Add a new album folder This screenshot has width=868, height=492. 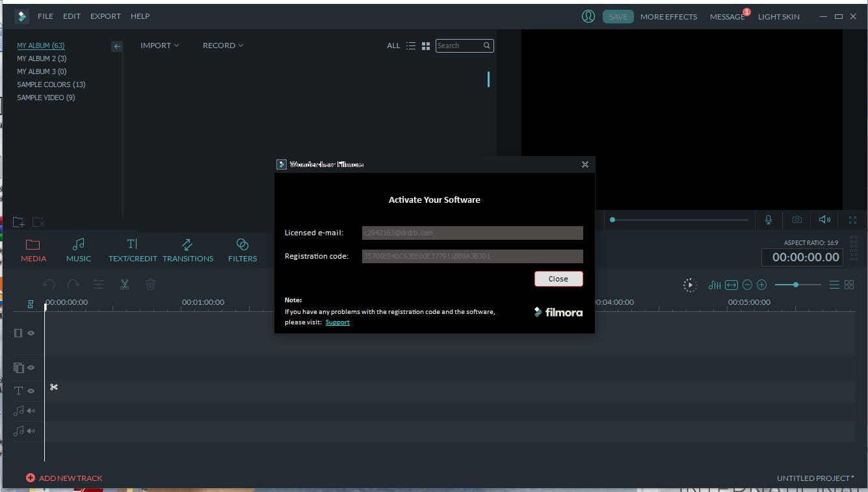[x=18, y=222]
